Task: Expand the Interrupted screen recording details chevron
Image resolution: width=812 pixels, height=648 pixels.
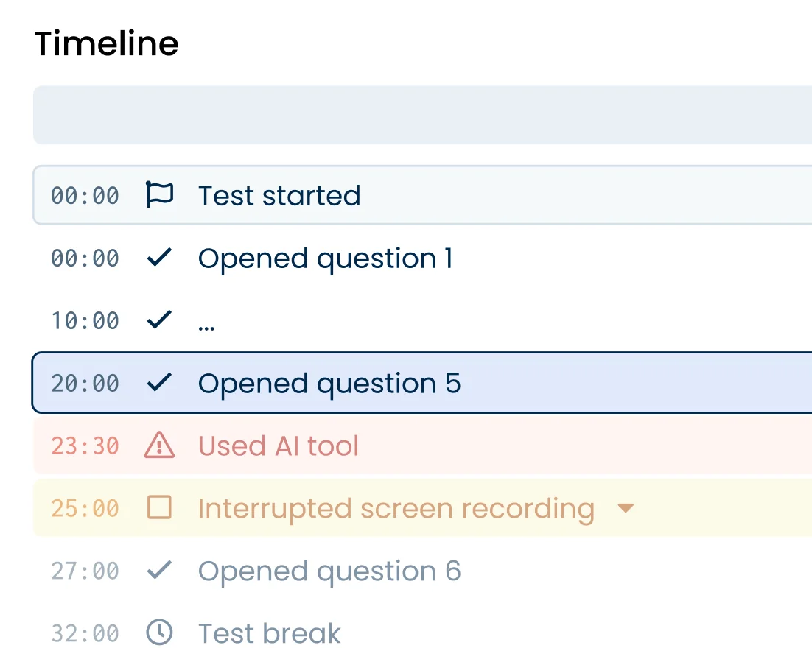Action: point(626,508)
